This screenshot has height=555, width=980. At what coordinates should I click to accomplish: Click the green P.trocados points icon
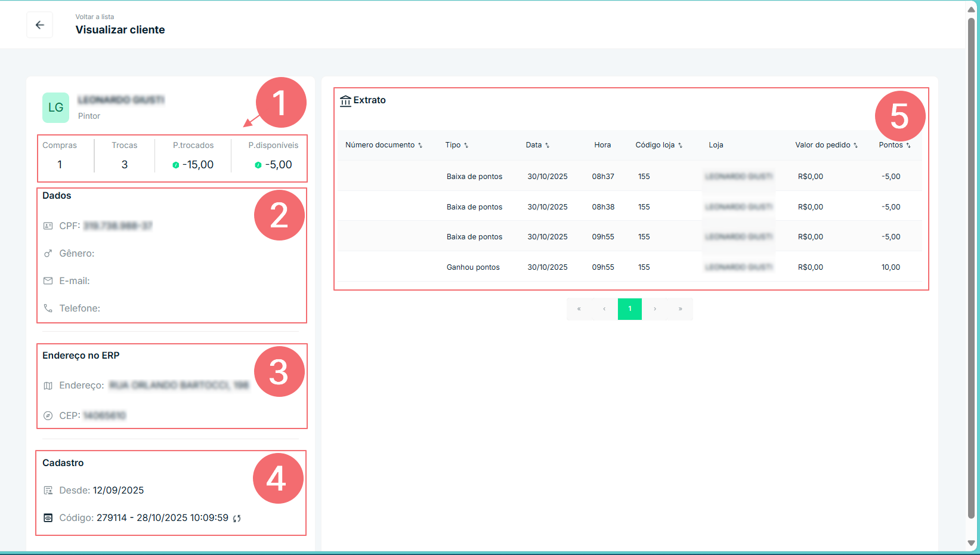[x=175, y=165]
